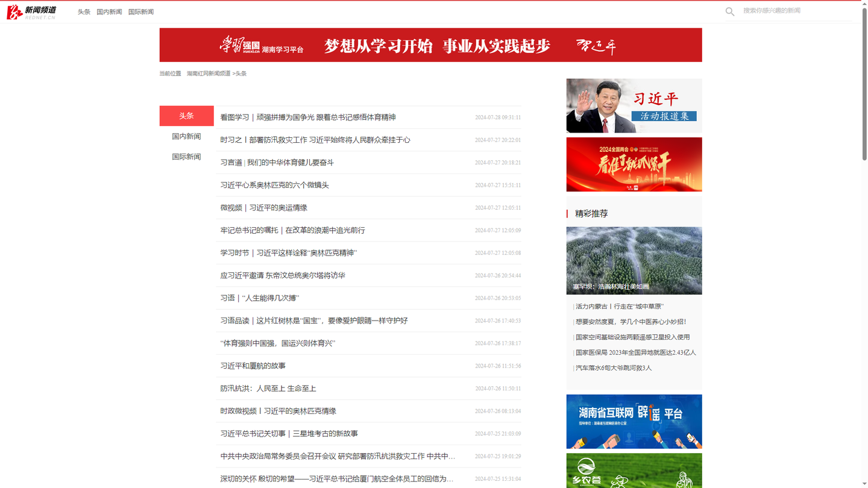Viewport: 868px width, 488px height.
Task: Click the timestamp 2024-07-26 20:54:44
Action: (x=498, y=275)
